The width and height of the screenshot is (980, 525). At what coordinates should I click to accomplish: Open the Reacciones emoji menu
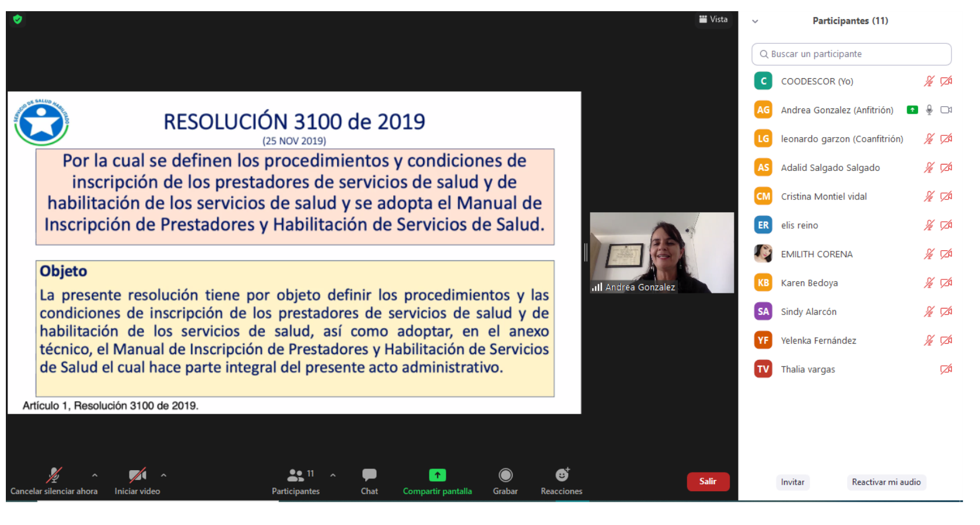(561, 475)
